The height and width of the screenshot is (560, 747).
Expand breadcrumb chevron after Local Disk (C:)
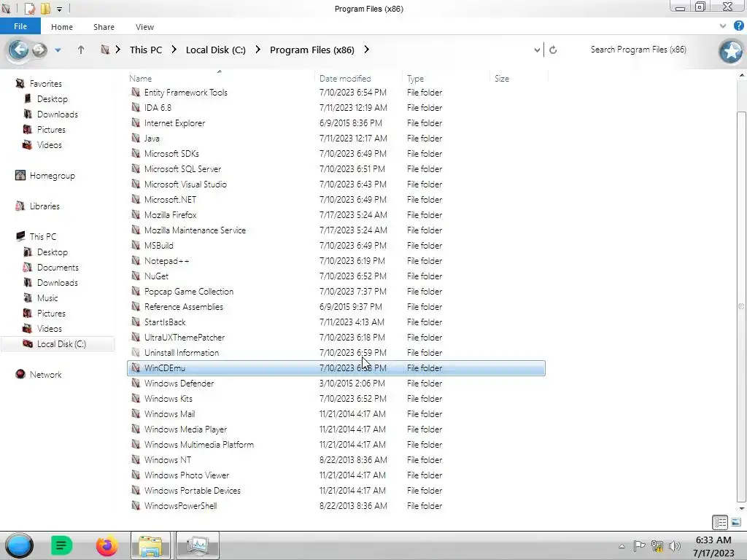258,50
